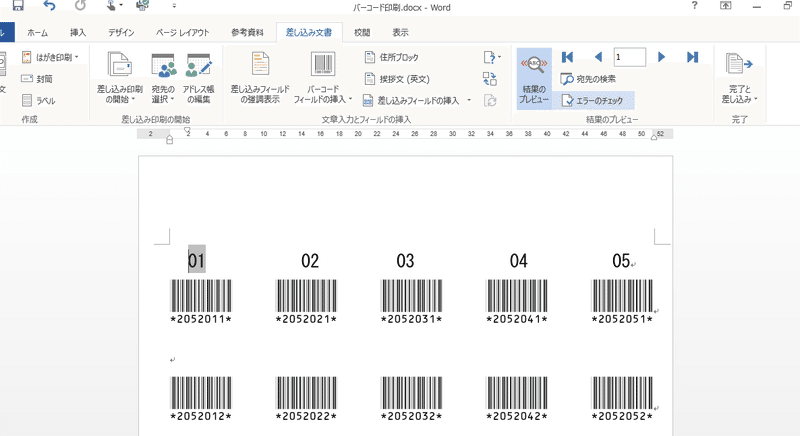The height and width of the screenshot is (436, 800).
Task: Click 宛先の検索 find recipient
Action: [x=588, y=79]
